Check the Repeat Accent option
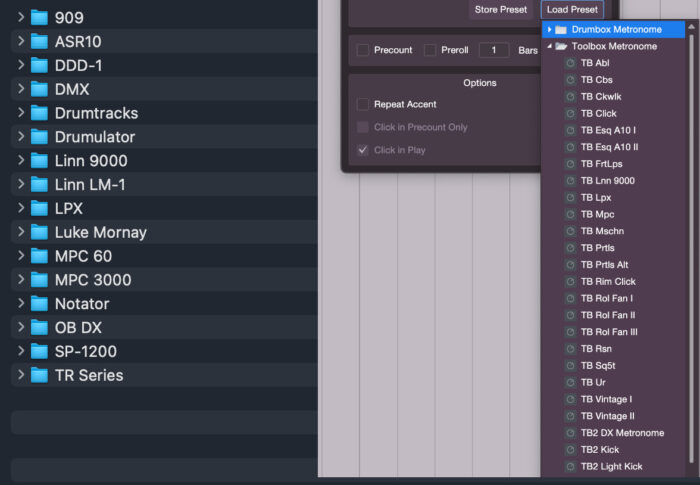 point(363,104)
